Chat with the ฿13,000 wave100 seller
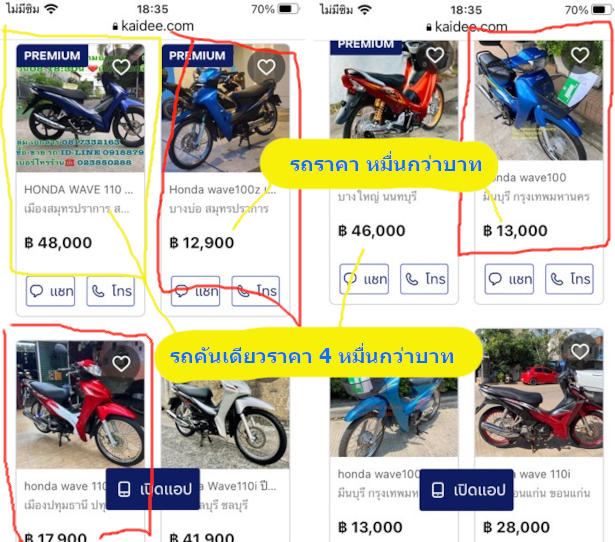This screenshot has height=542, width=615. click(x=509, y=279)
